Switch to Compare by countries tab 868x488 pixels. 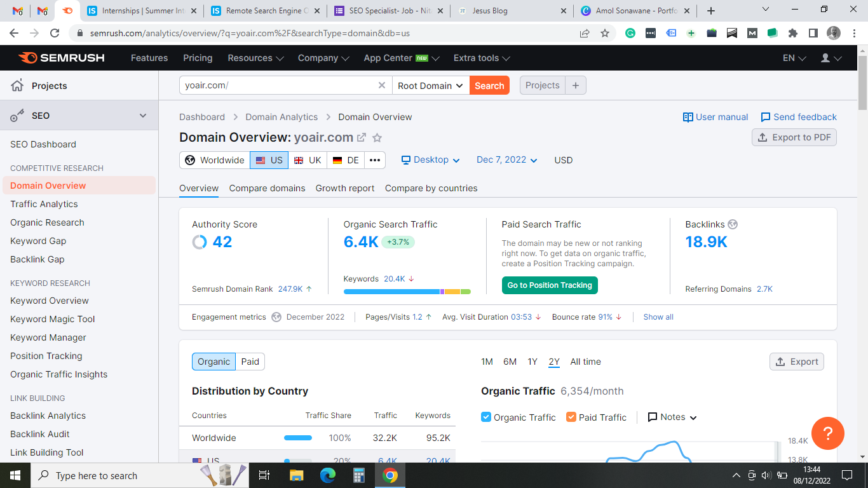click(x=431, y=188)
